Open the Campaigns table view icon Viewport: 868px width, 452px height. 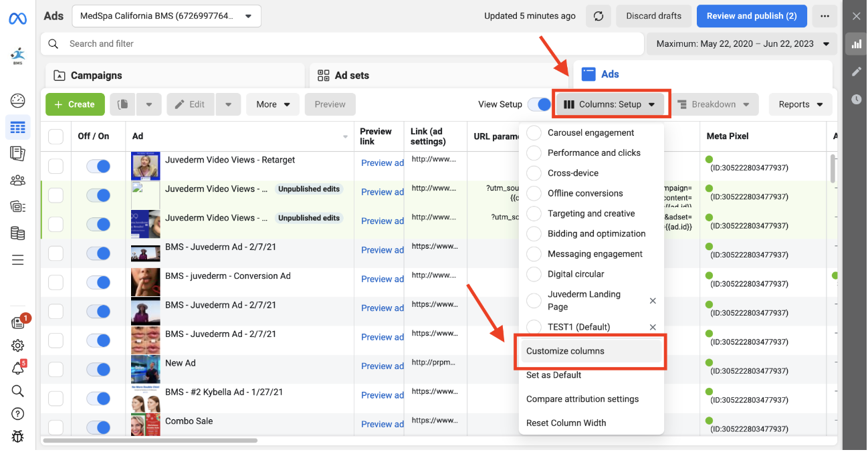(x=18, y=127)
